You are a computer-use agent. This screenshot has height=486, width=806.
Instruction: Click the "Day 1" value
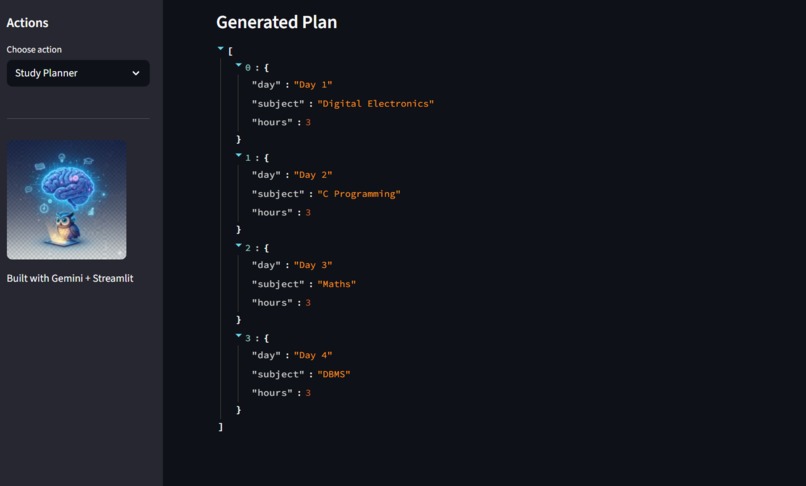(x=313, y=84)
